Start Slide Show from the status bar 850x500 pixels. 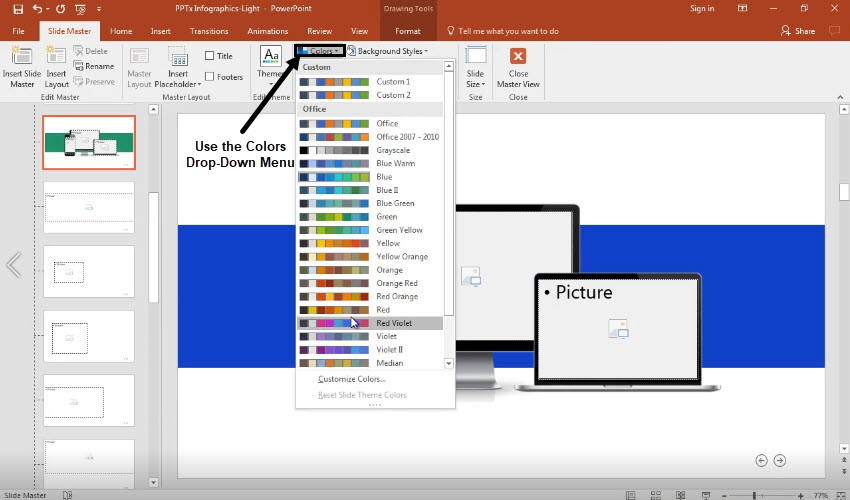706,495
